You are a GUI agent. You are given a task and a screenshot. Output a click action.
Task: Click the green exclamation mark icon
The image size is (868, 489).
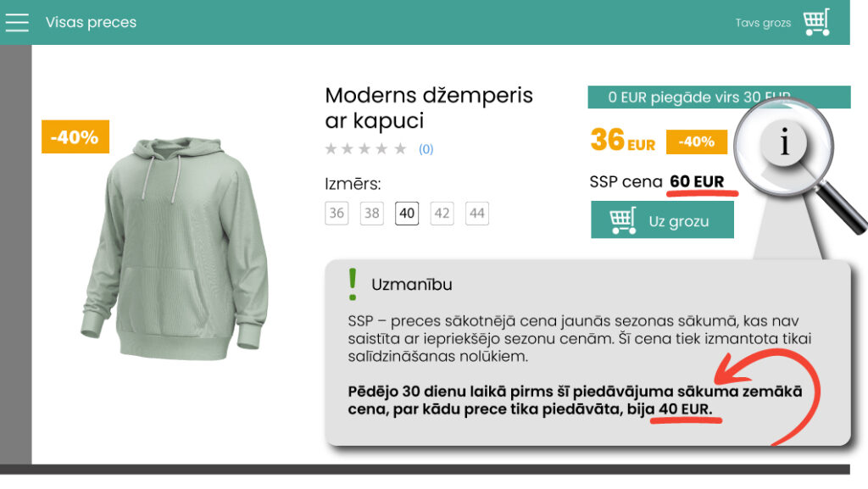[x=353, y=285]
